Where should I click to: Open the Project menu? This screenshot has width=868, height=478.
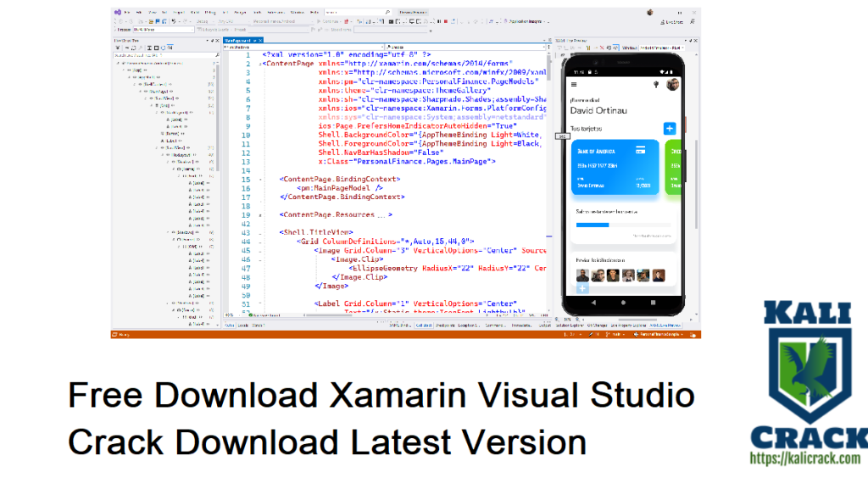[179, 12]
